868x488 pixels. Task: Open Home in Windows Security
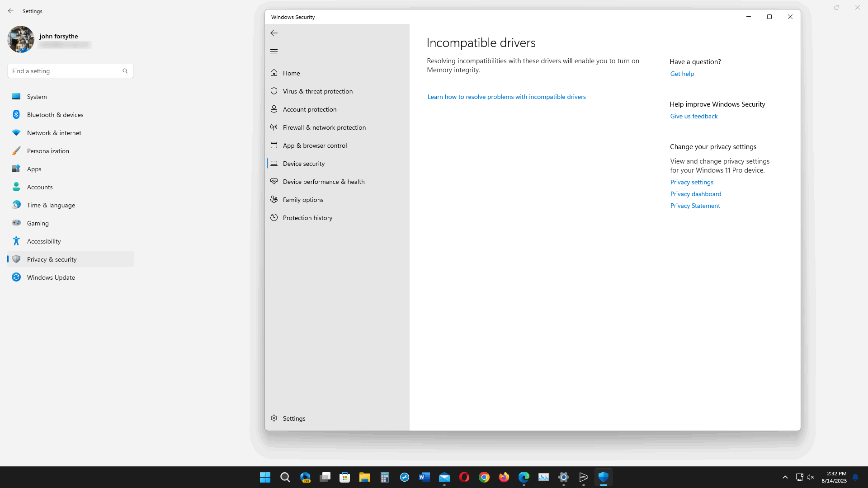pyautogui.click(x=337, y=73)
